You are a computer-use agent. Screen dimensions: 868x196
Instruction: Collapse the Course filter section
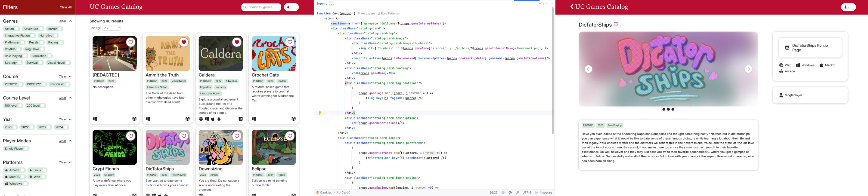[70, 76]
